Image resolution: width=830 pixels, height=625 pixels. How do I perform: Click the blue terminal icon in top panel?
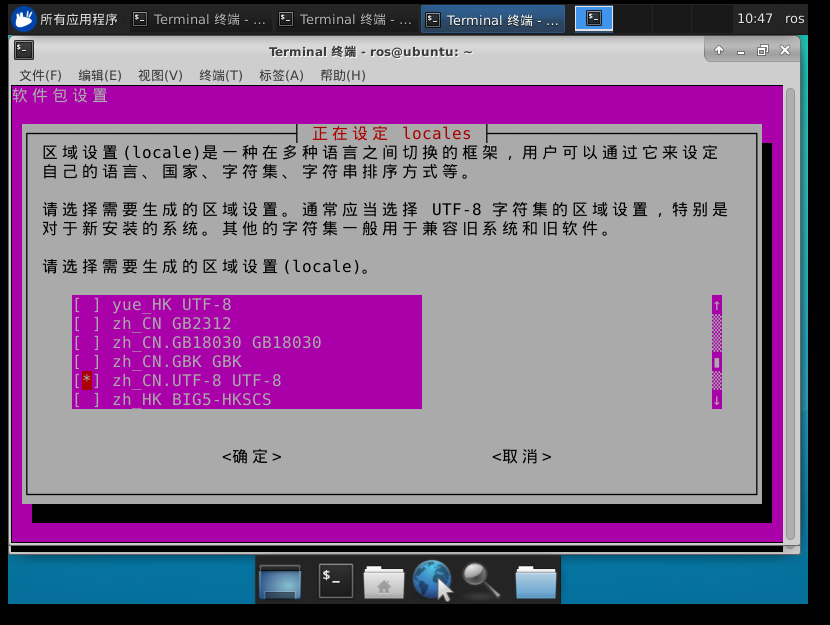coord(593,19)
